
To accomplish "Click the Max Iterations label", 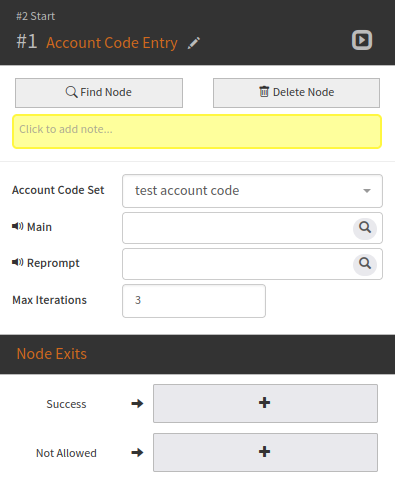I will point(49,300).
